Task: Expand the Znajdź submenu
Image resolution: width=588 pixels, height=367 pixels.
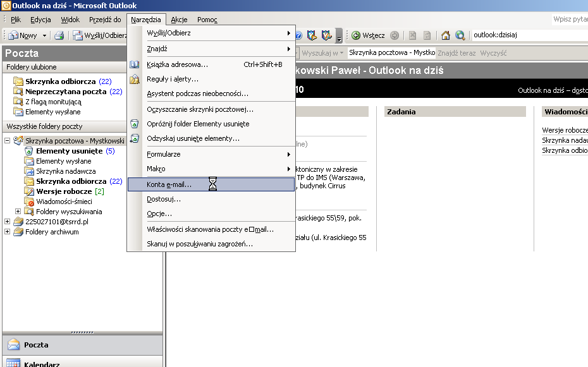Action: coord(211,49)
